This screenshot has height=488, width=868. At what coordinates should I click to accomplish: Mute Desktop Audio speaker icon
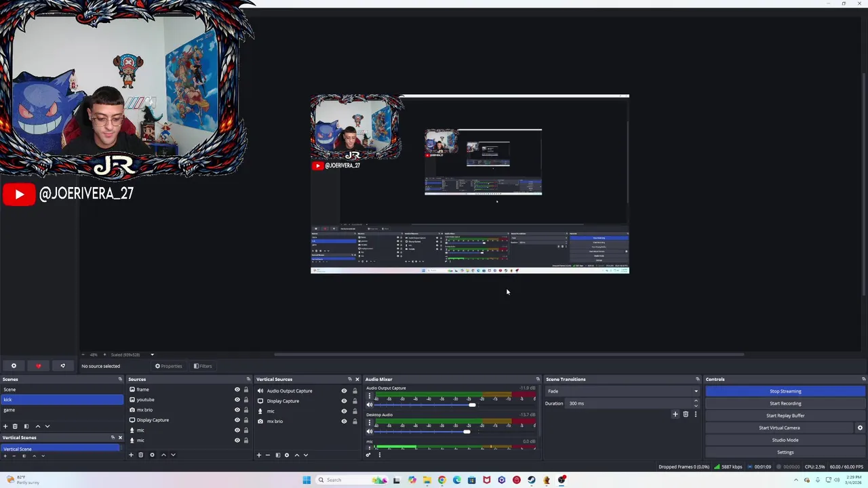coord(370,431)
